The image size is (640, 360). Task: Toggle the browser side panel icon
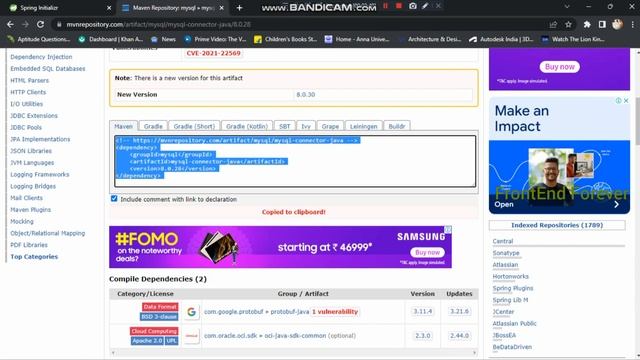602,24
